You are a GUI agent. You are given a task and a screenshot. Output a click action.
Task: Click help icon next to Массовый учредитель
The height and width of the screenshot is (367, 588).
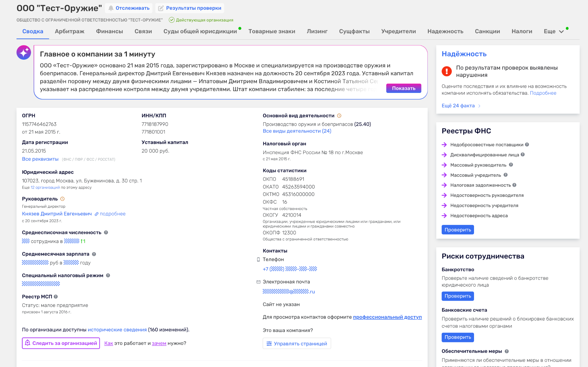point(506,175)
